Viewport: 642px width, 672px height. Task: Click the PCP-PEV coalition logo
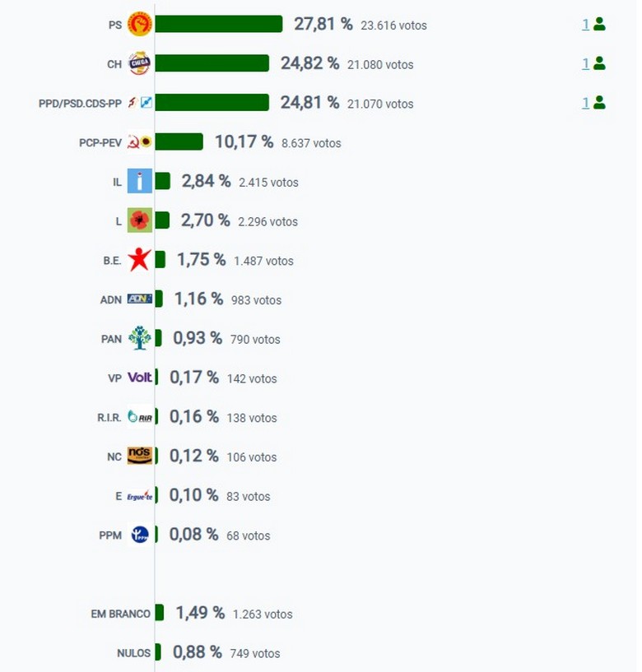point(140,142)
